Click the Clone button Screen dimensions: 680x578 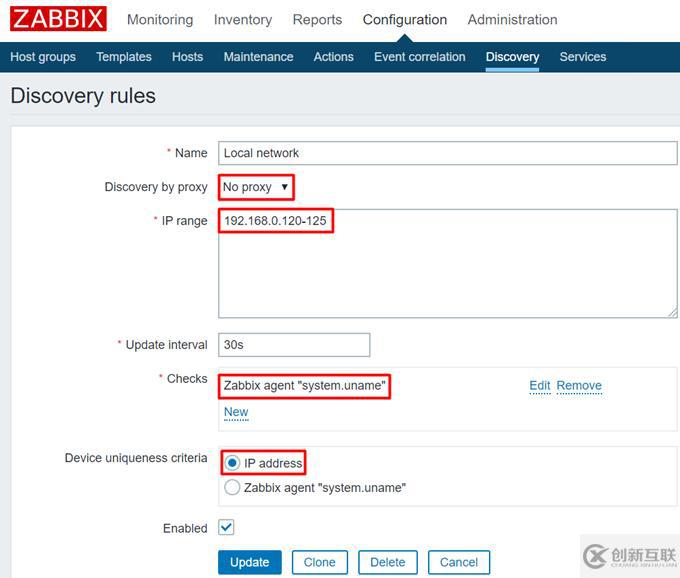320,562
